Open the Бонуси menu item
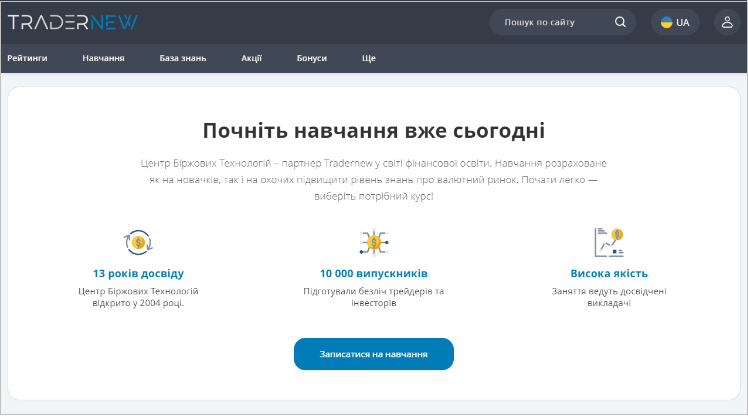This screenshot has height=420, width=748. tap(312, 58)
